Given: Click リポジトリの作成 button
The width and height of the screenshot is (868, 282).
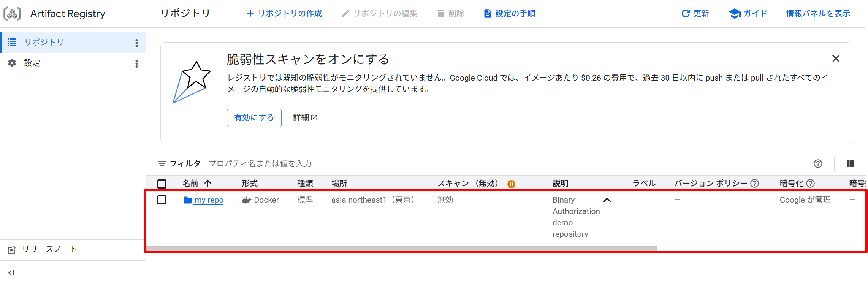Looking at the screenshot, I should pyautogui.click(x=284, y=14).
